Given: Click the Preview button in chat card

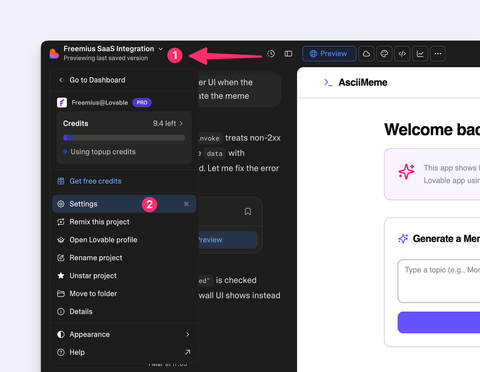Looking at the screenshot, I should [228, 240].
